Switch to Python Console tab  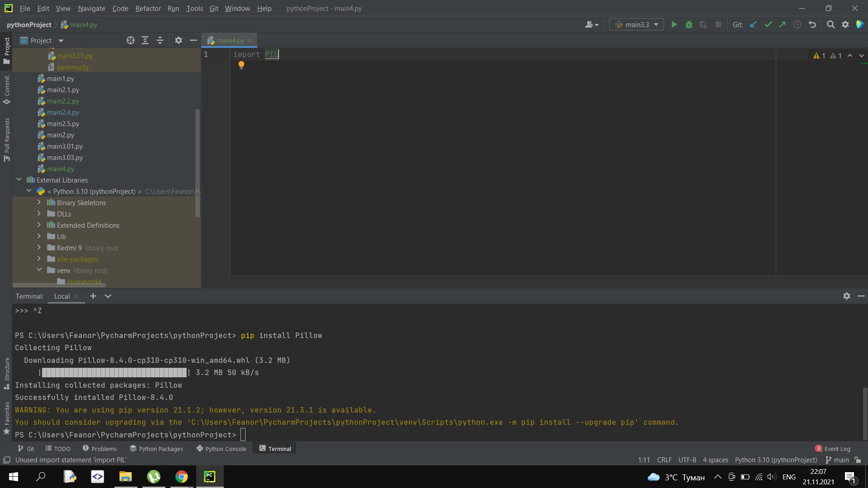tap(222, 449)
